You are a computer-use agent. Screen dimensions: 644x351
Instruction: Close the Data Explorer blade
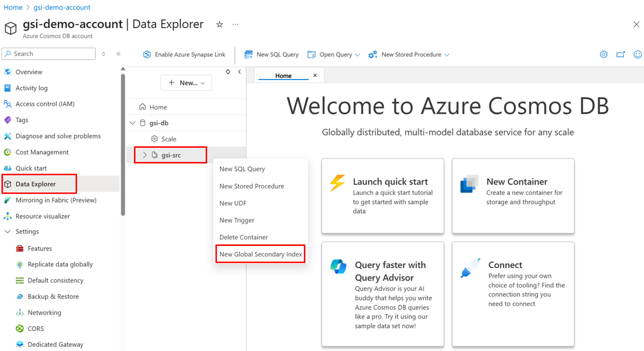[636, 25]
